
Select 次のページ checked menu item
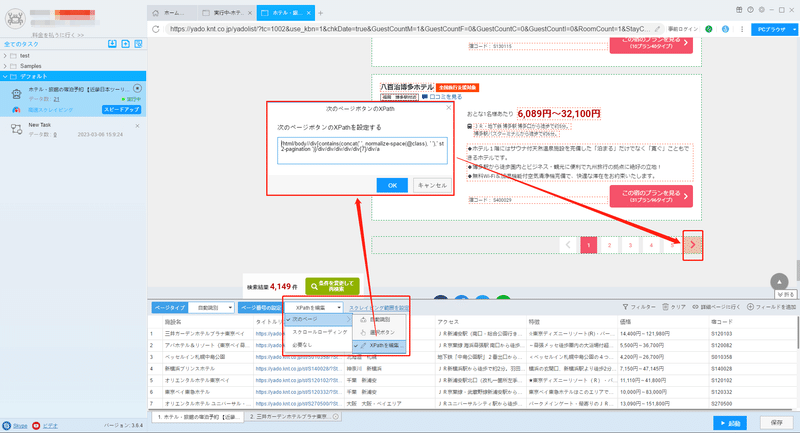point(318,319)
